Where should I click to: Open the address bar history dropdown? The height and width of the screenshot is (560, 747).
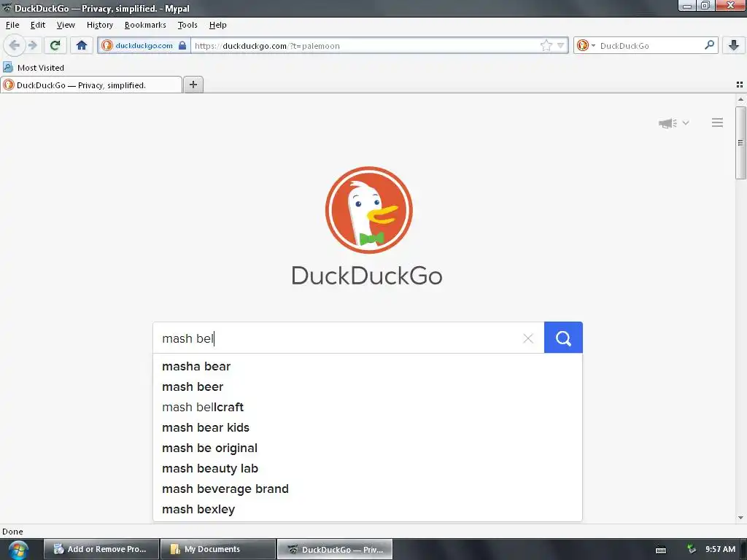560,46
